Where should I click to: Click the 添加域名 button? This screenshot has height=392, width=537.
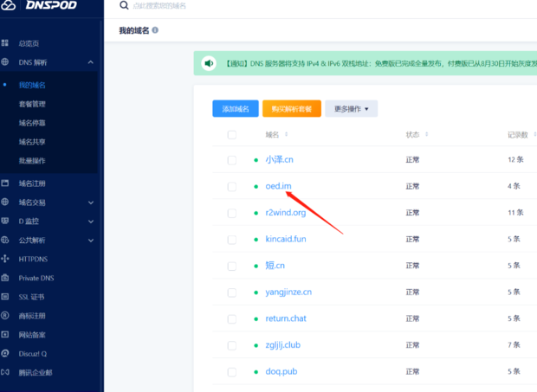point(236,109)
